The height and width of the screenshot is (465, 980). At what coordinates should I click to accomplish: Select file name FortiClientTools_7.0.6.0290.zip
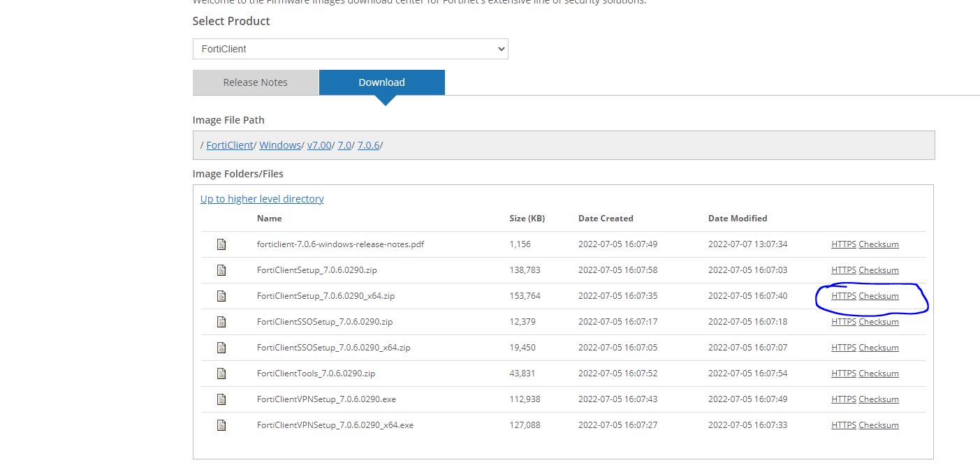pos(316,374)
